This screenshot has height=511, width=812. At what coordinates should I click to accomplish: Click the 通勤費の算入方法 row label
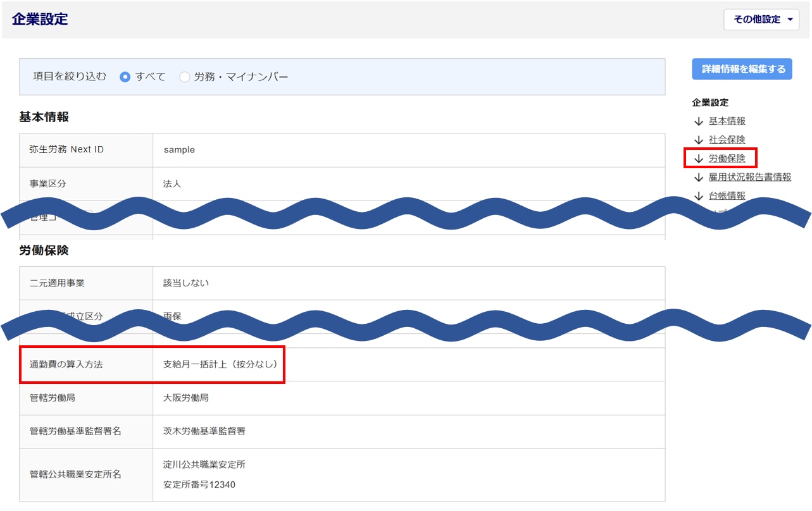point(66,364)
